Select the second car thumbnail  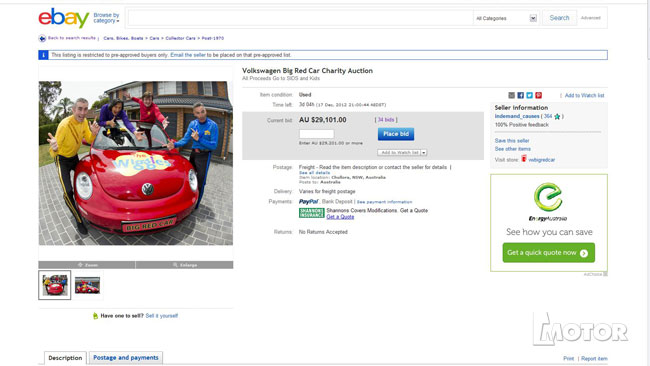(x=87, y=285)
